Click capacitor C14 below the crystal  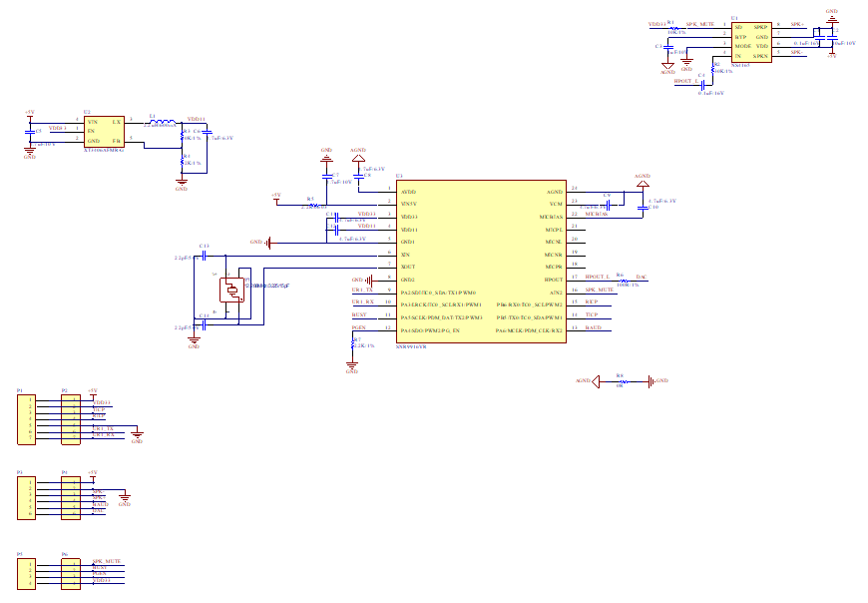click(x=205, y=325)
